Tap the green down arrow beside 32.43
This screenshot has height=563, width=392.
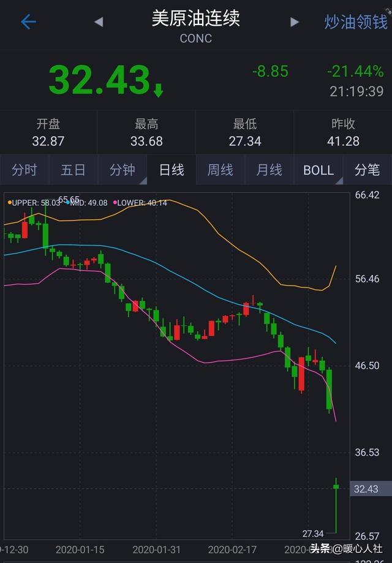(159, 91)
